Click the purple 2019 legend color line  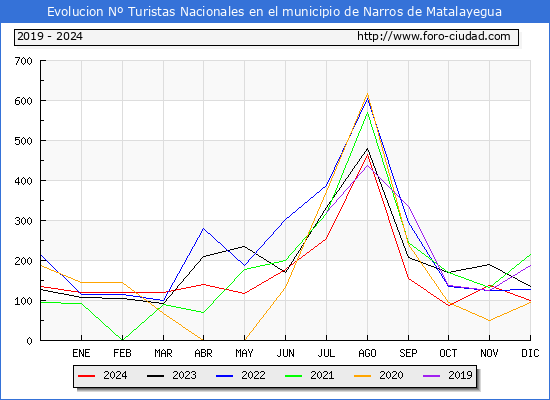[x=431, y=376]
